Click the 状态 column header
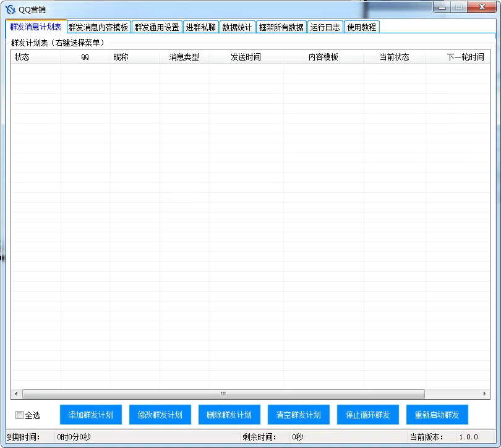Image resolution: width=501 pixels, height=448 pixels. coord(36,57)
